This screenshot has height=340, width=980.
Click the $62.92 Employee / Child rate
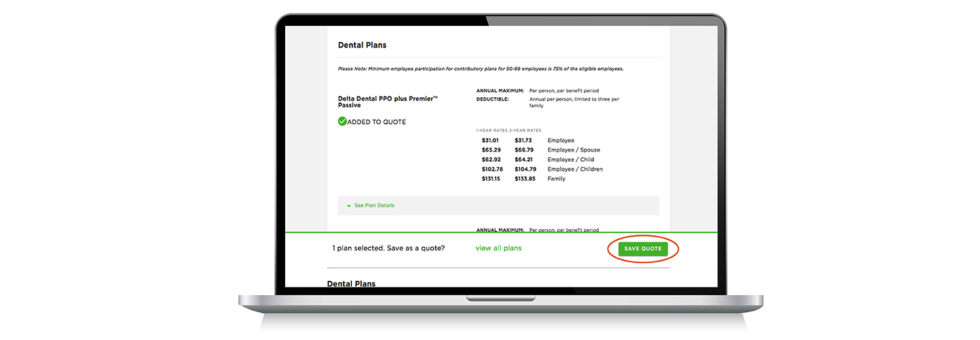coord(491,160)
